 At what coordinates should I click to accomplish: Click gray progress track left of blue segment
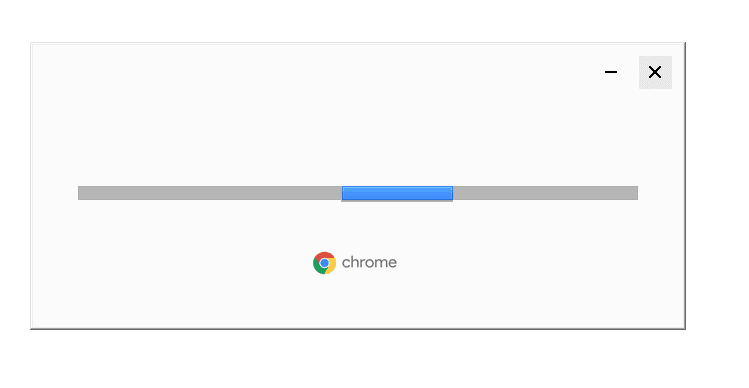pos(210,193)
